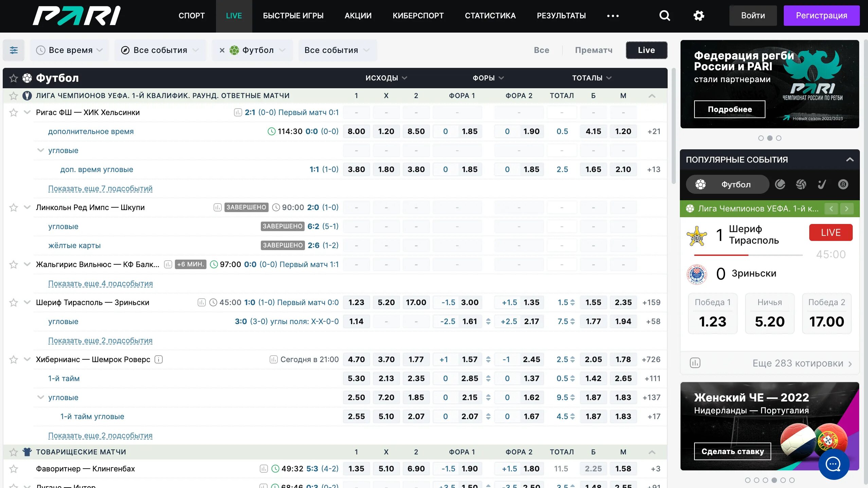Open settings gear in header
Screen dimensions: 868x488
699,16
